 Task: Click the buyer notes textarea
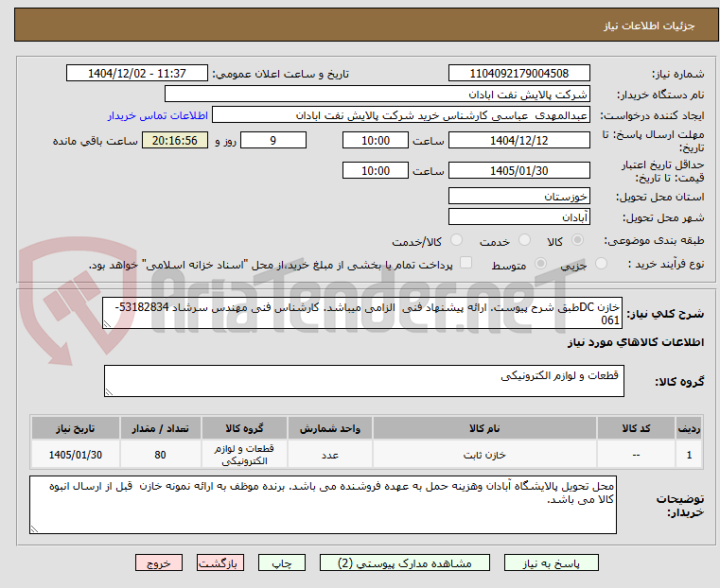tap(323, 505)
